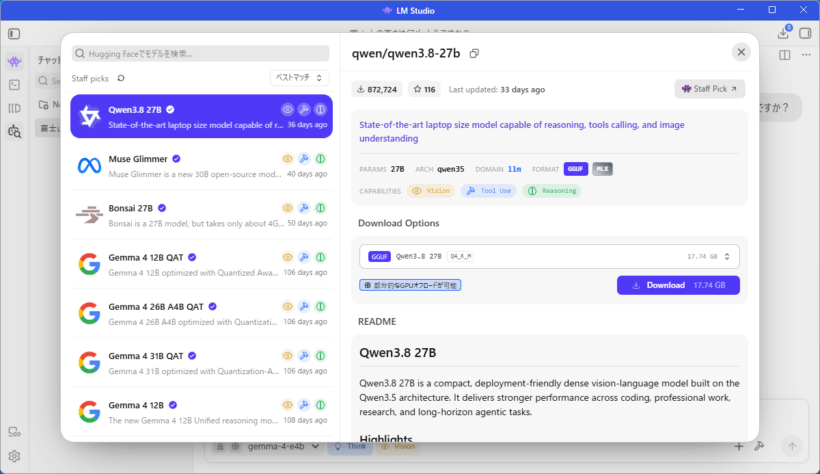Open the Chat section in the sidebar

coord(14,62)
